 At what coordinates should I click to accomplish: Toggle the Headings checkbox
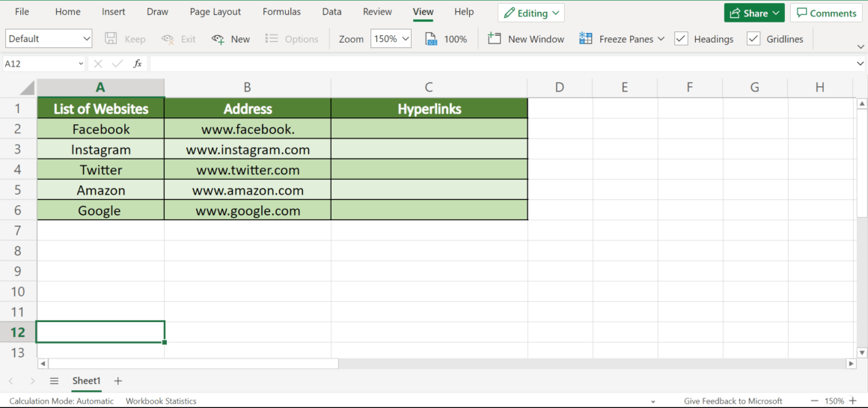tap(681, 39)
